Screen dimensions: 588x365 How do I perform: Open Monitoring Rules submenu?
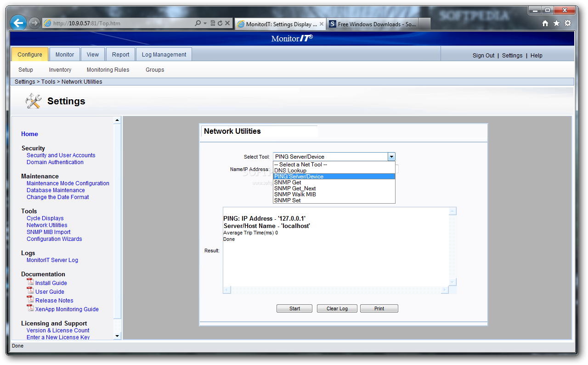point(108,70)
